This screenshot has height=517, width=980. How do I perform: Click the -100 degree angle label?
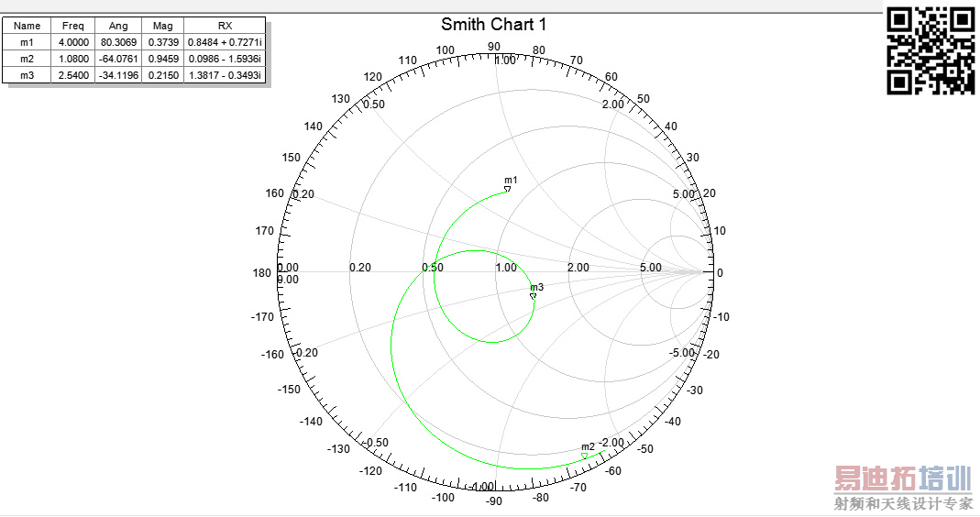point(443,498)
